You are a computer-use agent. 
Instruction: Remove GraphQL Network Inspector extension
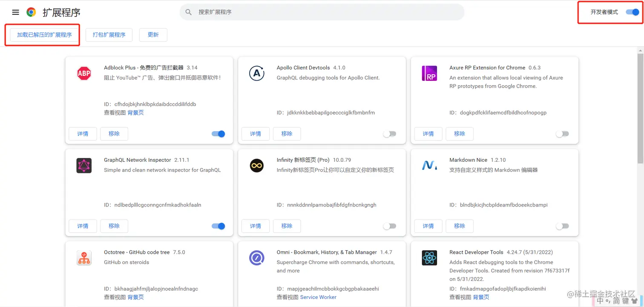point(114,226)
